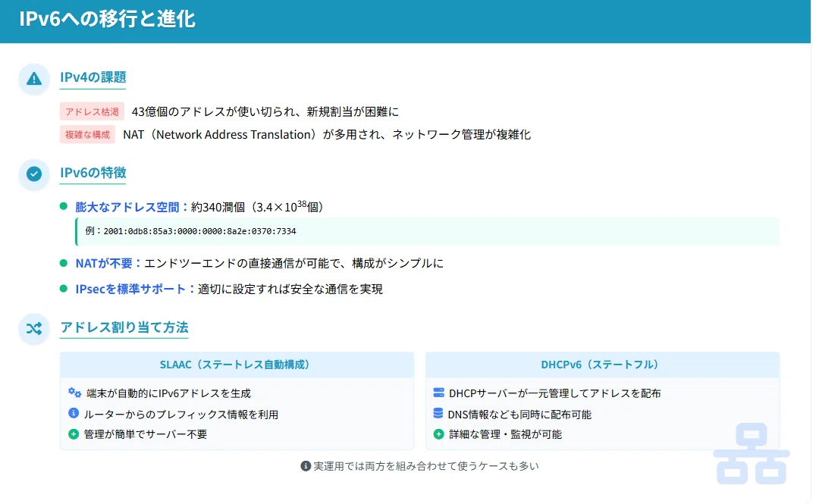Viewport: 816px width, 504px height.
Task: Select the SLAAC（ステートレス自動構成）card header
Action: 237,365
